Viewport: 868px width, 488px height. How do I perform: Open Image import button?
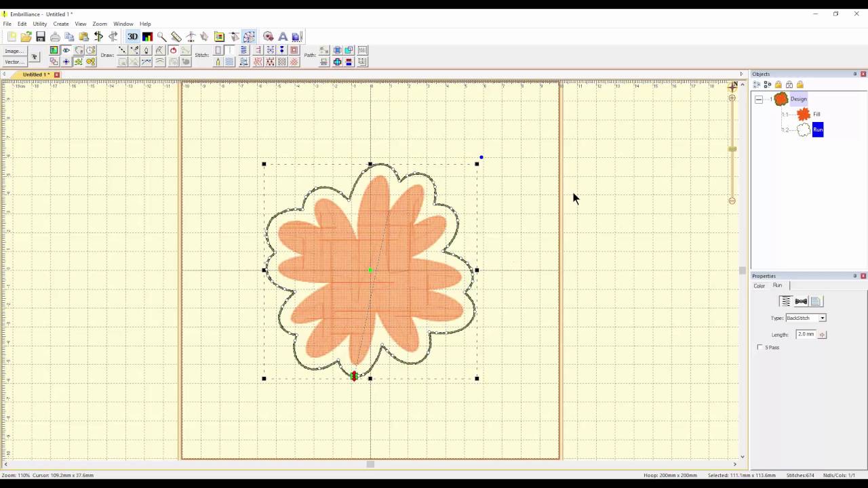click(x=13, y=51)
